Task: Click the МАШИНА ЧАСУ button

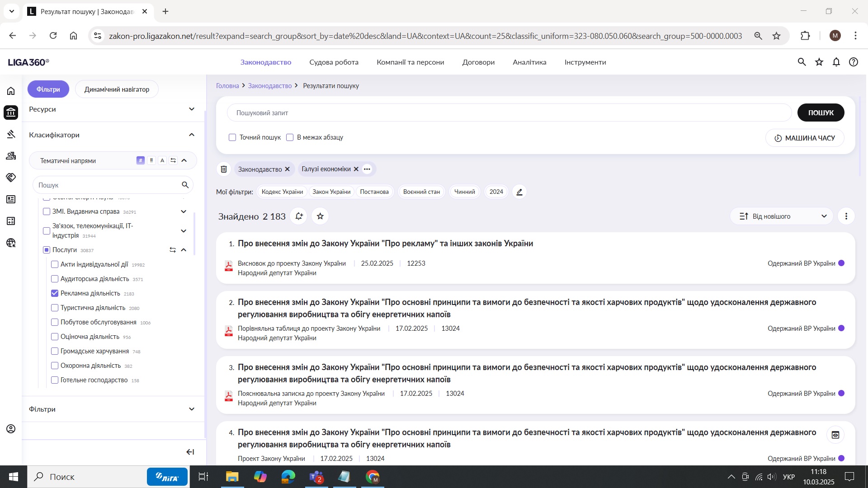Action: click(x=805, y=138)
